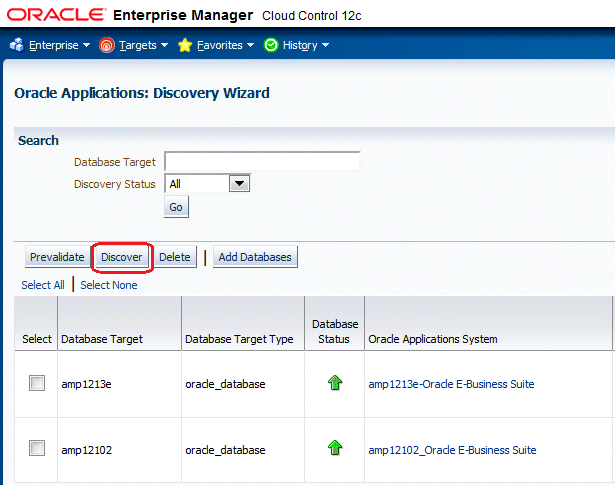
Task: Open the History menu
Action: [x=300, y=45]
